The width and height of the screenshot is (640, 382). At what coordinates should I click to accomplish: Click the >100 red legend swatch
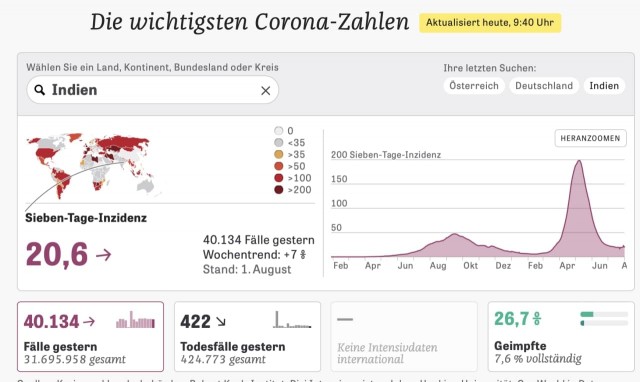point(279,178)
